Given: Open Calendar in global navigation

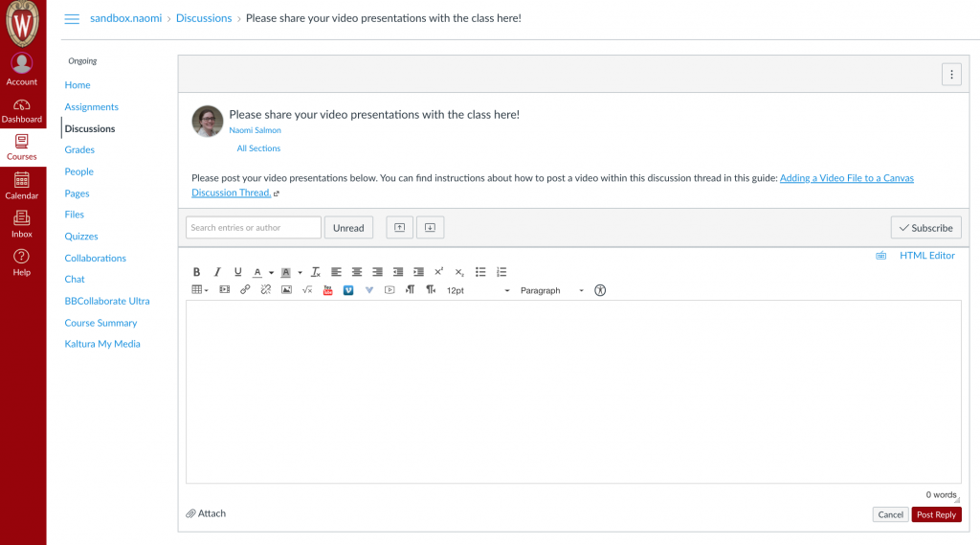Looking at the screenshot, I should pos(22,186).
